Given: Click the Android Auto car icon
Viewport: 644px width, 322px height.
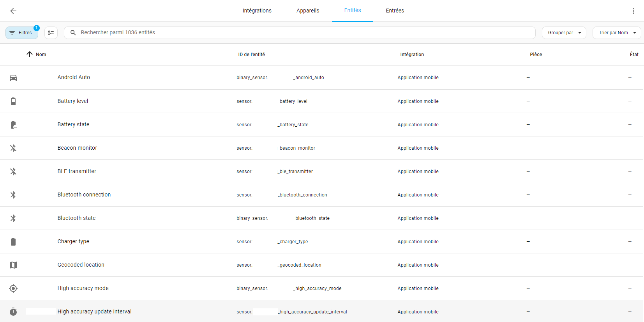Looking at the screenshot, I should click(x=13, y=78).
